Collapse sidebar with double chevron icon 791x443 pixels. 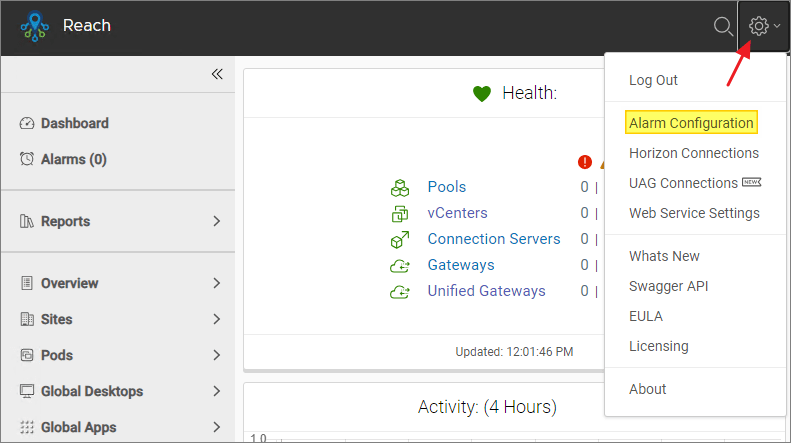[x=216, y=74]
